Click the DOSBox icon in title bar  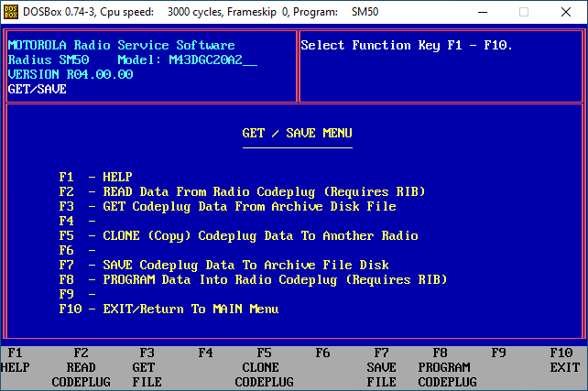point(11,12)
